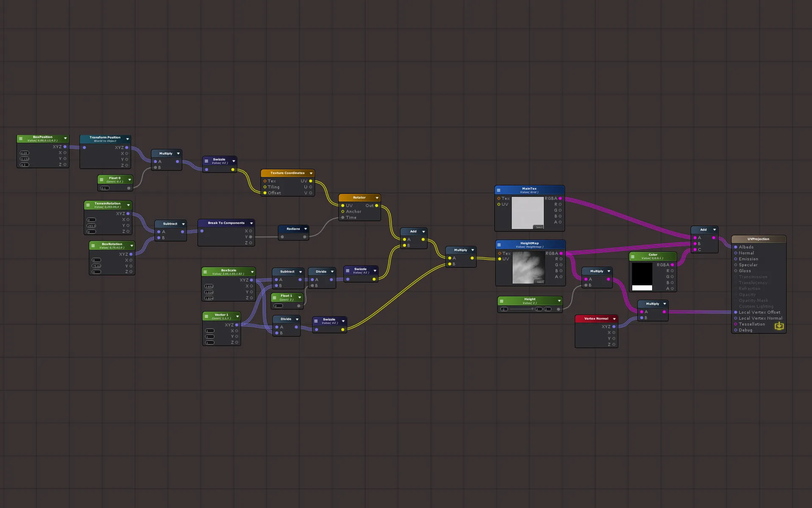The width and height of the screenshot is (812, 508).
Task: Click the yellow download icon in UVProjection
Action: (x=779, y=326)
